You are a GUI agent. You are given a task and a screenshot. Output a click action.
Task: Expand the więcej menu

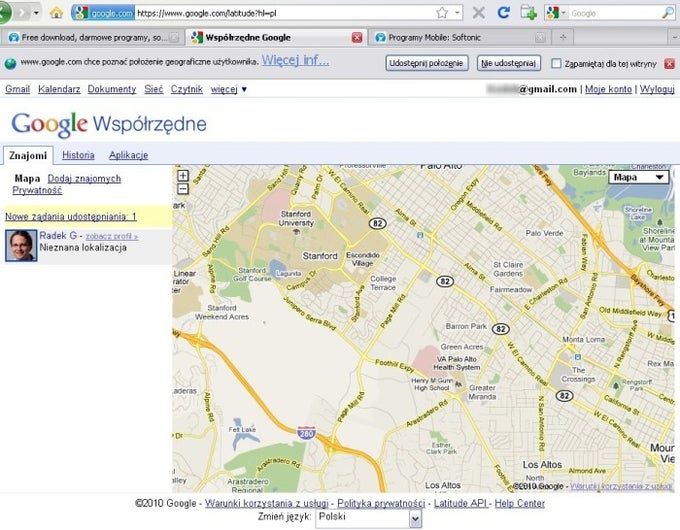click(228, 89)
